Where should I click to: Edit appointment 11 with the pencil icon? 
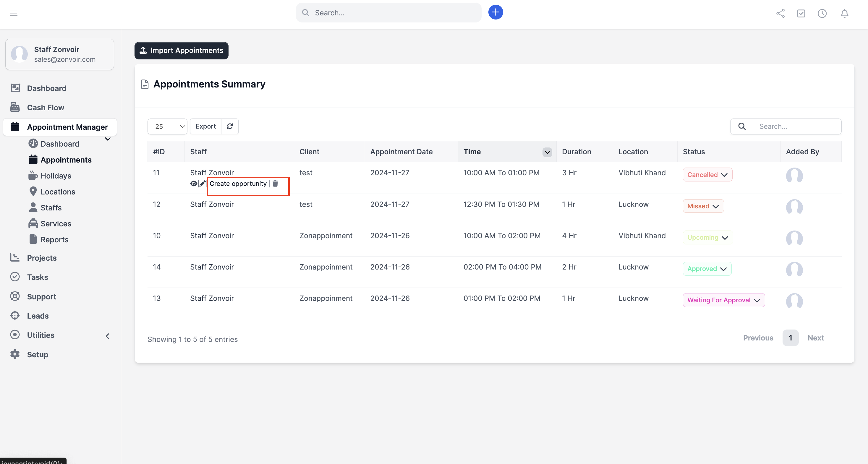[x=202, y=184]
